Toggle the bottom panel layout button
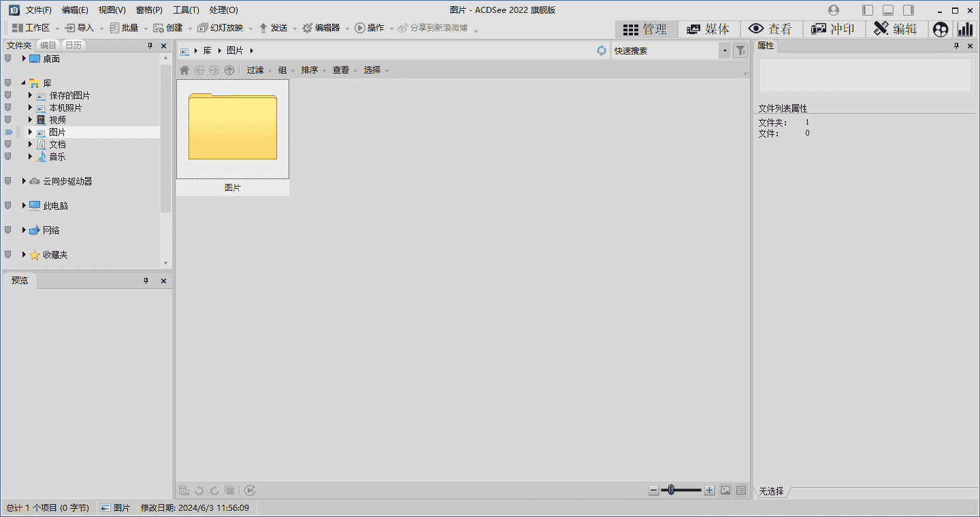980x517 pixels. (x=888, y=10)
